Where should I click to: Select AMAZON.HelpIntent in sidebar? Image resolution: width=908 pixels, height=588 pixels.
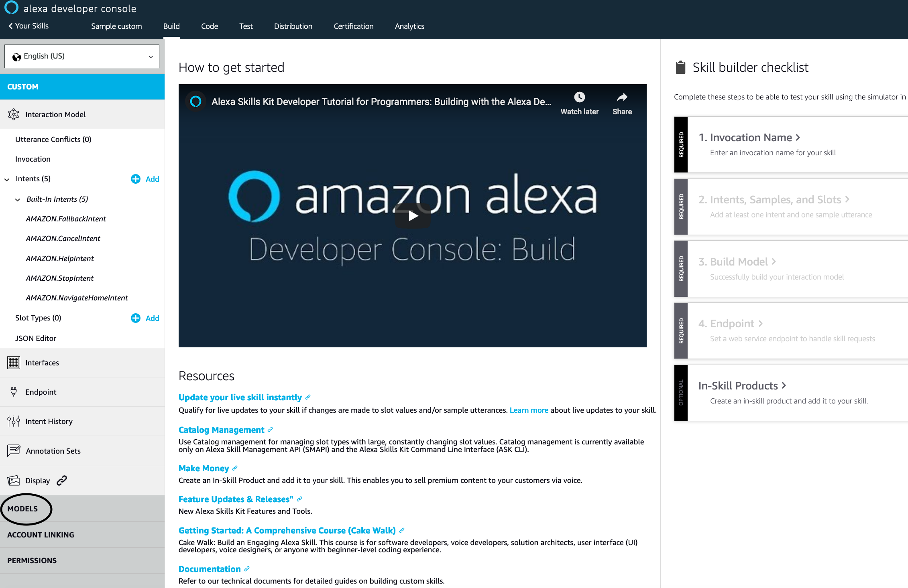pyautogui.click(x=59, y=258)
